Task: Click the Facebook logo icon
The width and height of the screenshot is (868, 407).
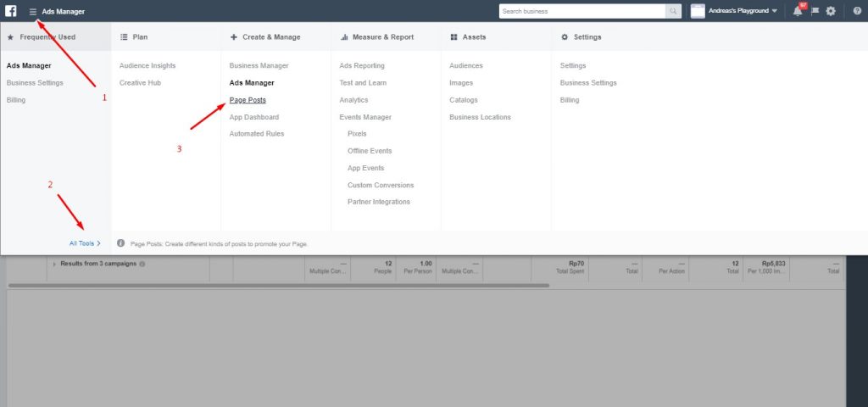Action: [10, 10]
